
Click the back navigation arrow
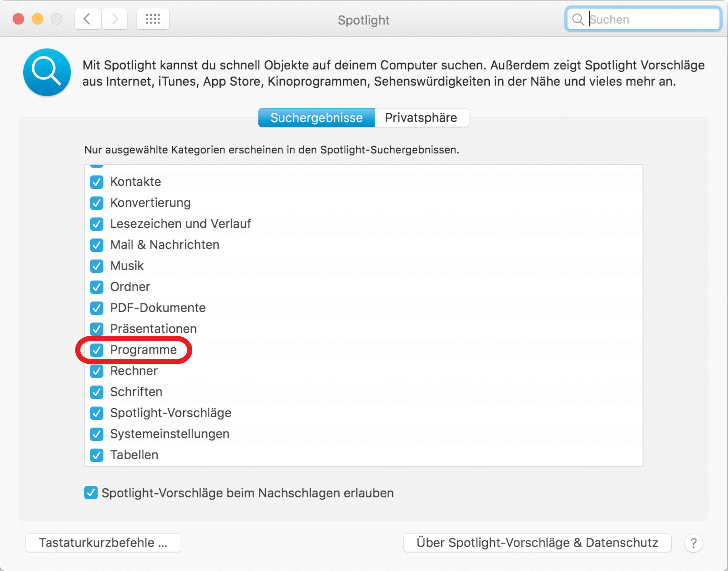point(87,19)
